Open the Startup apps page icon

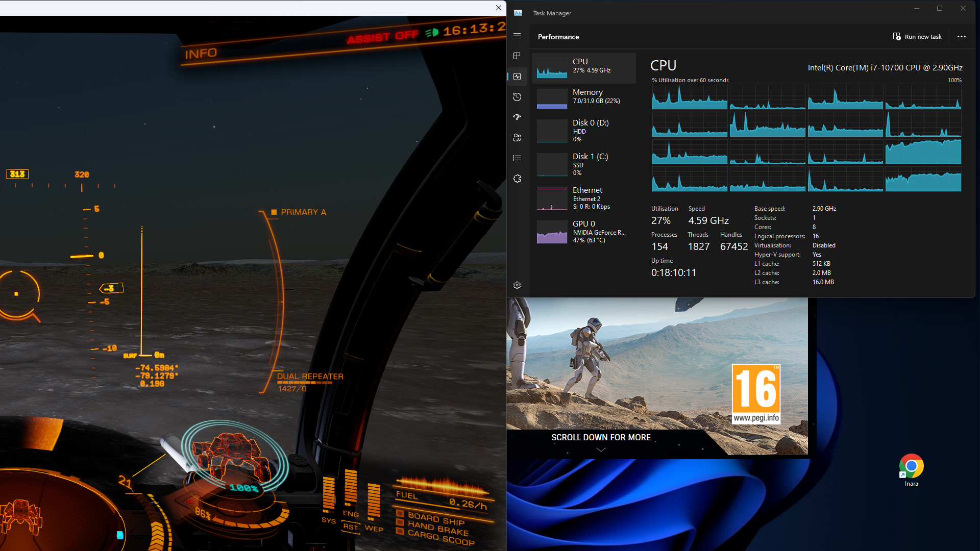point(517,117)
